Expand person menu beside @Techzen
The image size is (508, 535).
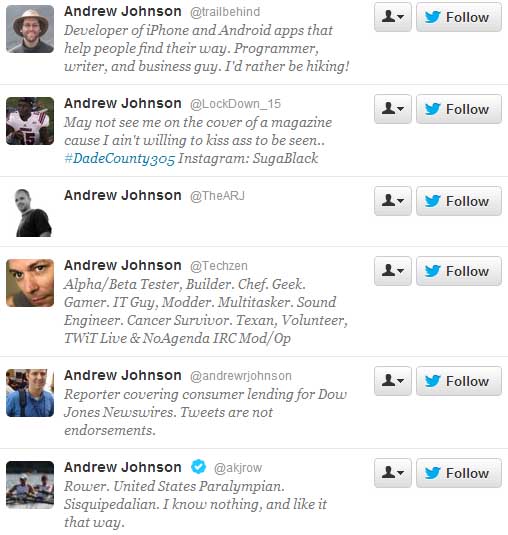[393, 271]
